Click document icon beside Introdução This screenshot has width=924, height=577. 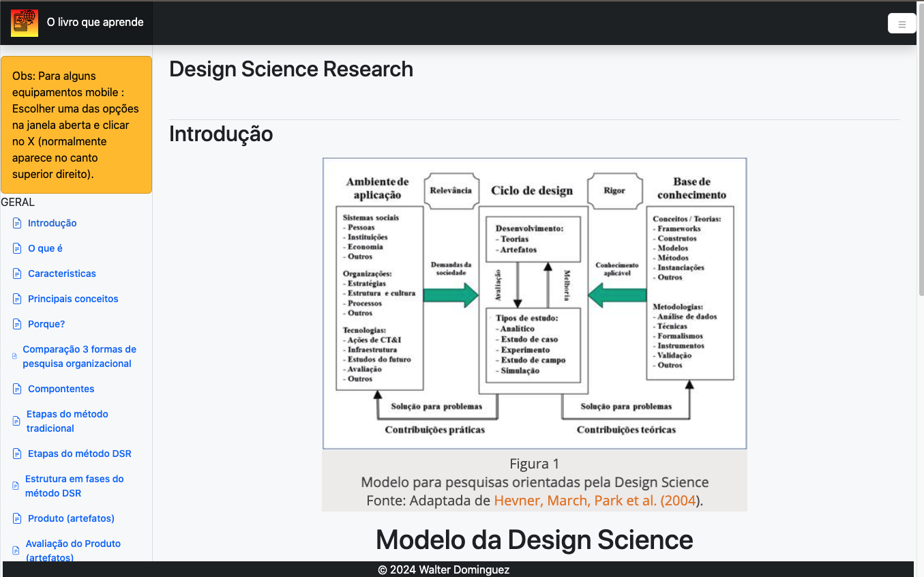click(x=17, y=223)
